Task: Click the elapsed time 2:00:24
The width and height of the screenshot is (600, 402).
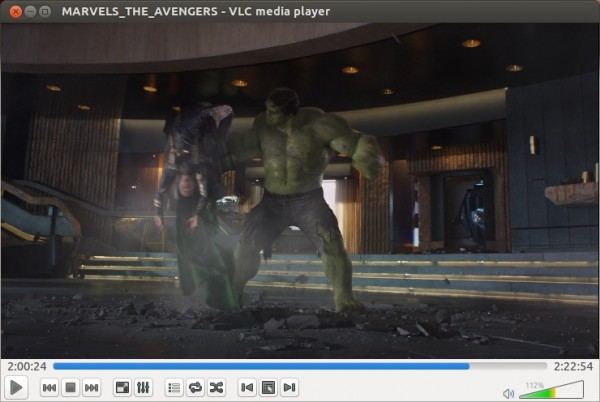Action: point(27,366)
